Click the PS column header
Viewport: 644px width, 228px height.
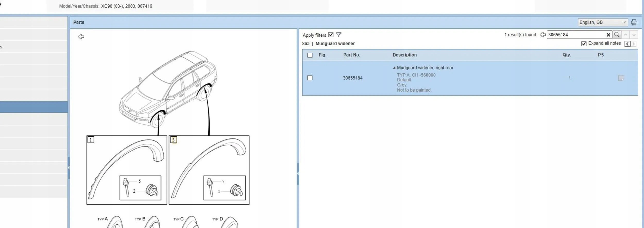pos(601,55)
